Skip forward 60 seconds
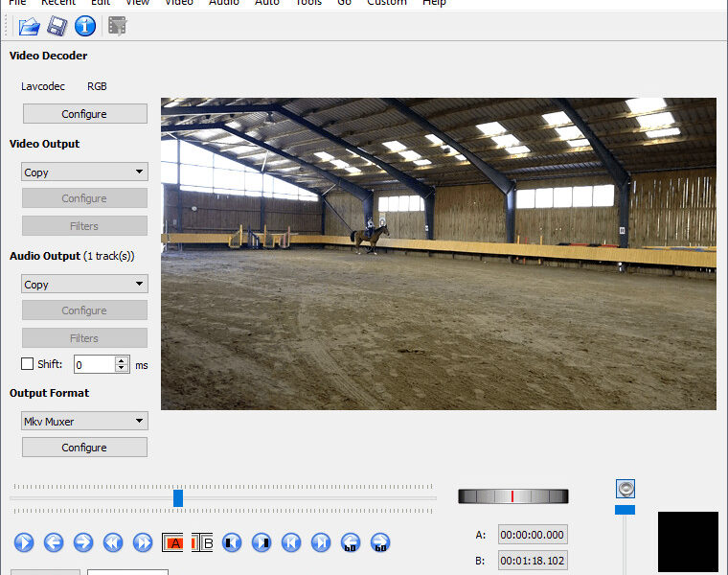This screenshot has width=728, height=575. coord(380,542)
